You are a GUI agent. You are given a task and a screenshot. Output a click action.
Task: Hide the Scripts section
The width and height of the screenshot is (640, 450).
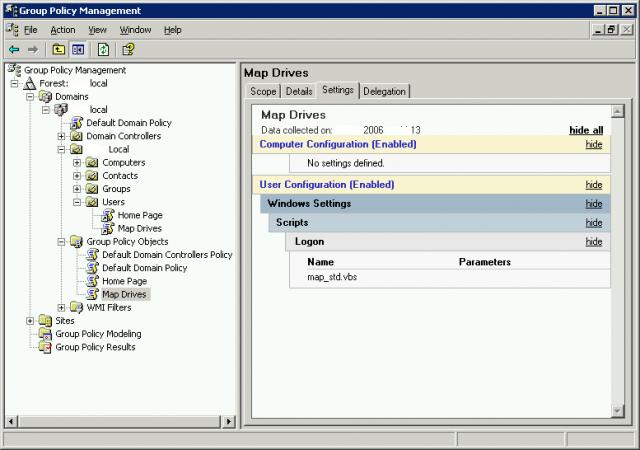point(594,223)
